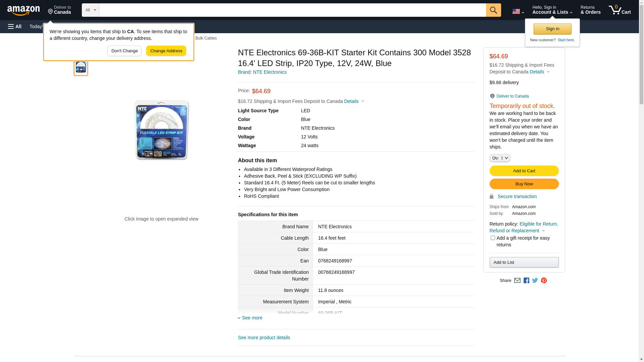Share product via email icon
Image resolution: width=644 pixels, height=362 pixels.
click(x=517, y=281)
